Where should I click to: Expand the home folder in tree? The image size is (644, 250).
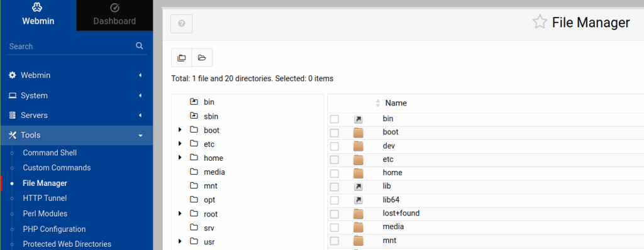coord(180,158)
